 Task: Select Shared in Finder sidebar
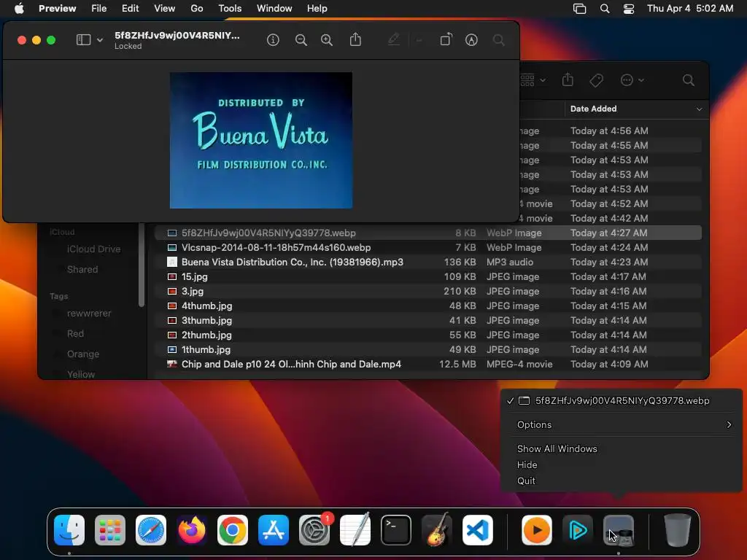(x=82, y=270)
